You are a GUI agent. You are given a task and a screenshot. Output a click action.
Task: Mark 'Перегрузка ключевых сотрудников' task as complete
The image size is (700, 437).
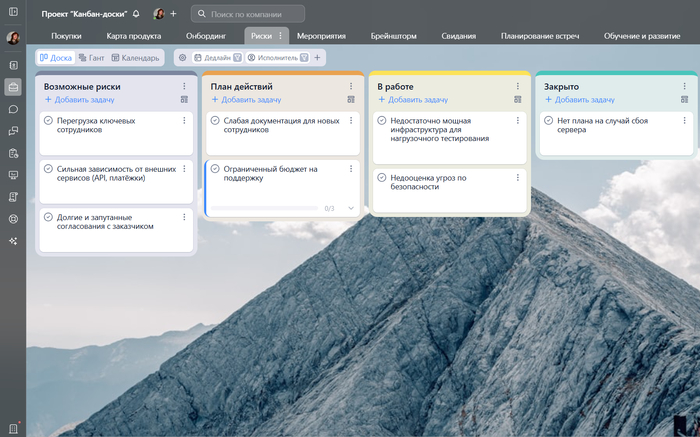coord(48,120)
